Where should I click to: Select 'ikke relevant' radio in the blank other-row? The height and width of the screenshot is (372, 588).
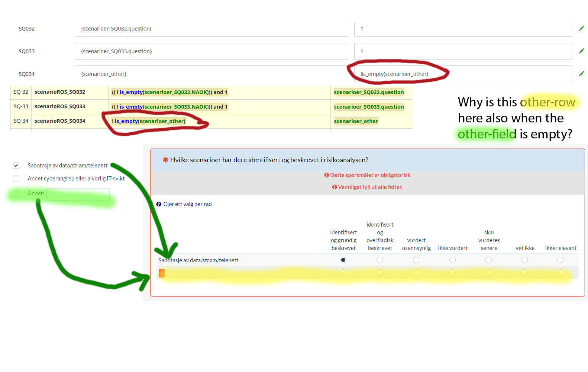560,273
